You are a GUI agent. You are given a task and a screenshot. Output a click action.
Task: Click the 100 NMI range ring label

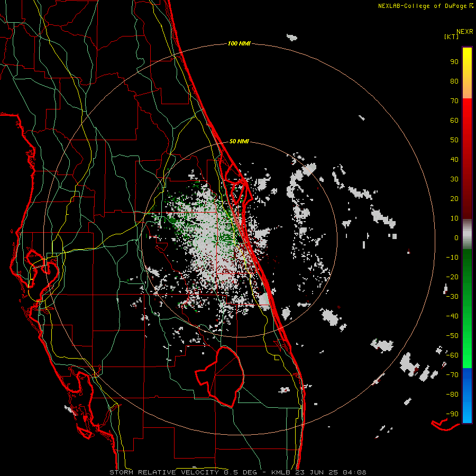pyautogui.click(x=239, y=44)
